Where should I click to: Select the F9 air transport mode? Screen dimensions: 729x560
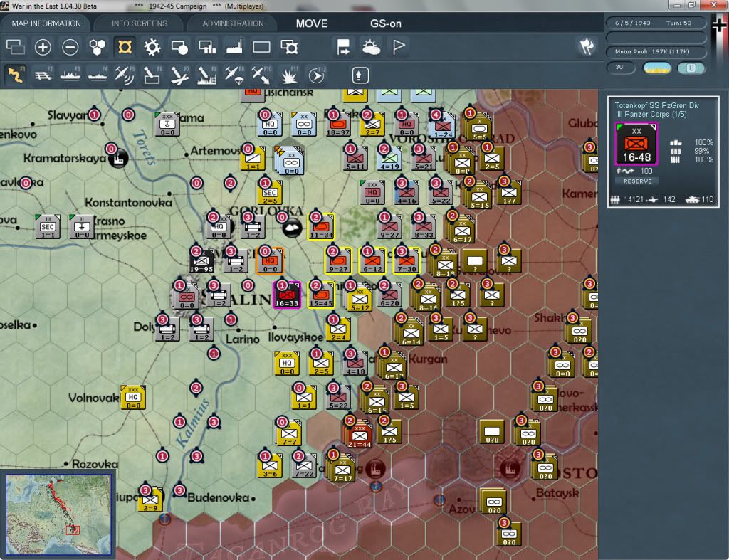(x=234, y=75)
